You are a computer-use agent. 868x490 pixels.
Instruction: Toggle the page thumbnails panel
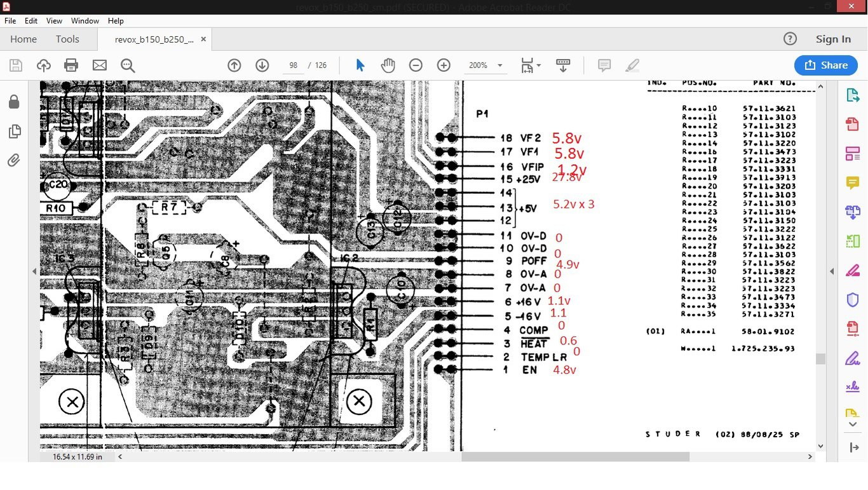(x=14, y=132)
